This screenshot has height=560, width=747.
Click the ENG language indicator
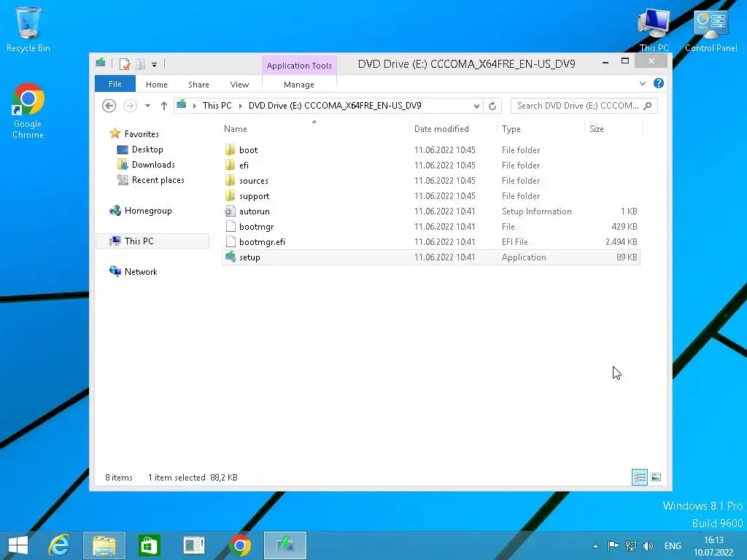(673, 545)
